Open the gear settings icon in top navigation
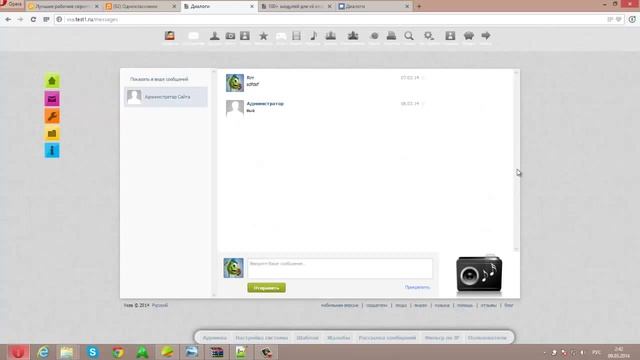Viewport: 640px width, 360px height. [429, 36]
